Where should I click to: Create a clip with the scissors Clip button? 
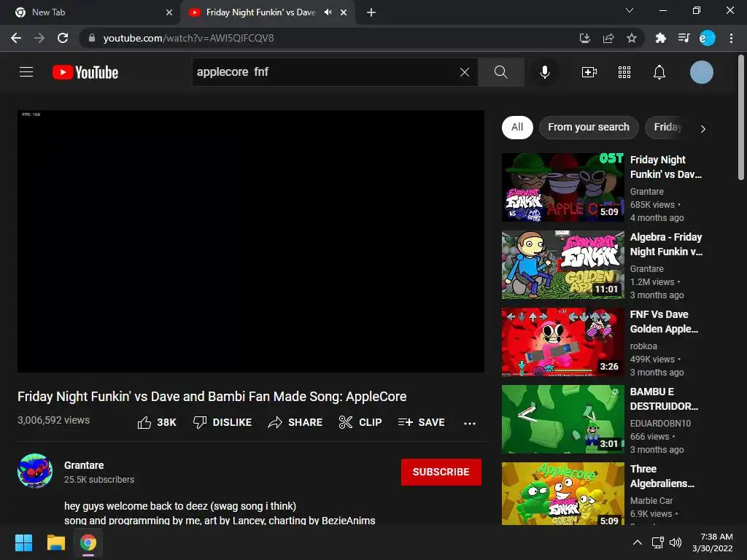point(360,422)
